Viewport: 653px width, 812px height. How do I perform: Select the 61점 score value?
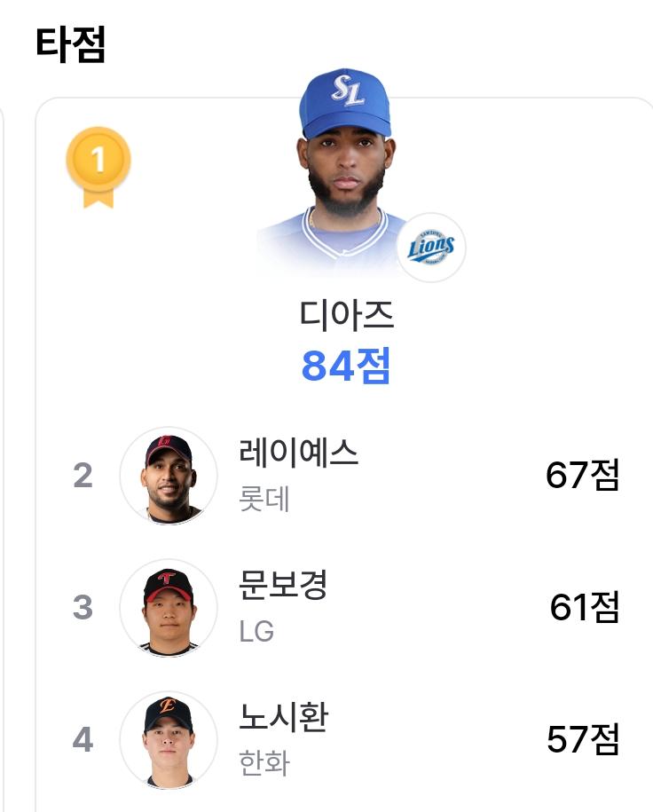(x=584, y=607)
